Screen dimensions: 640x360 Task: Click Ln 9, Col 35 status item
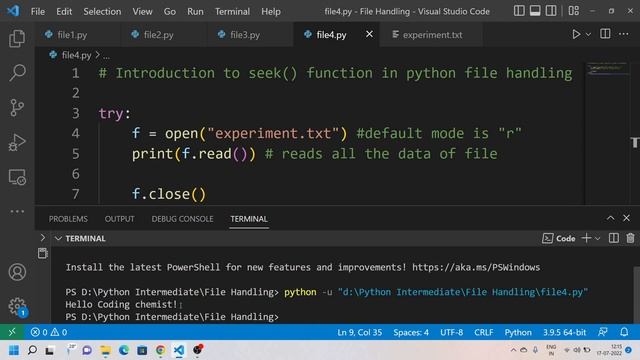click(x=360, y=332)
